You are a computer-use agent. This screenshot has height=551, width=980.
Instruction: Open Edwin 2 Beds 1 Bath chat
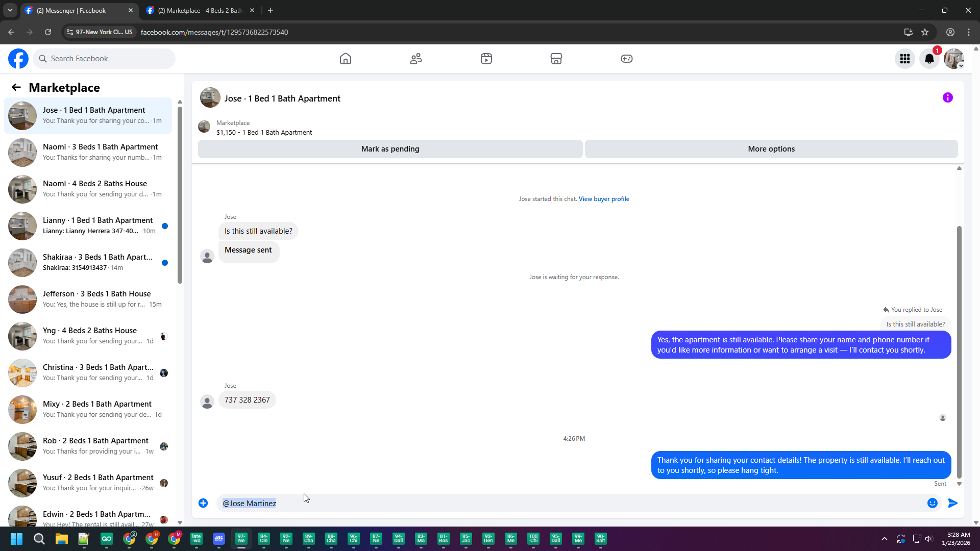(88, 514)
